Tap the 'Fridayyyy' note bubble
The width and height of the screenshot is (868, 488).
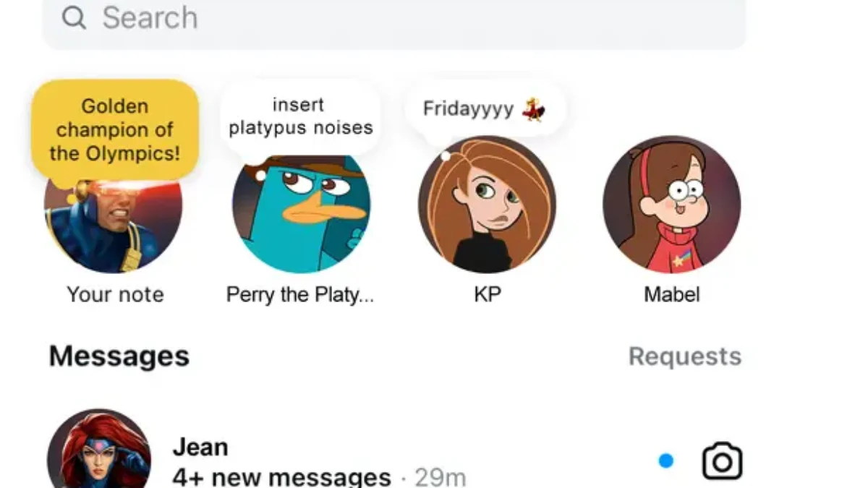point(484,109)
